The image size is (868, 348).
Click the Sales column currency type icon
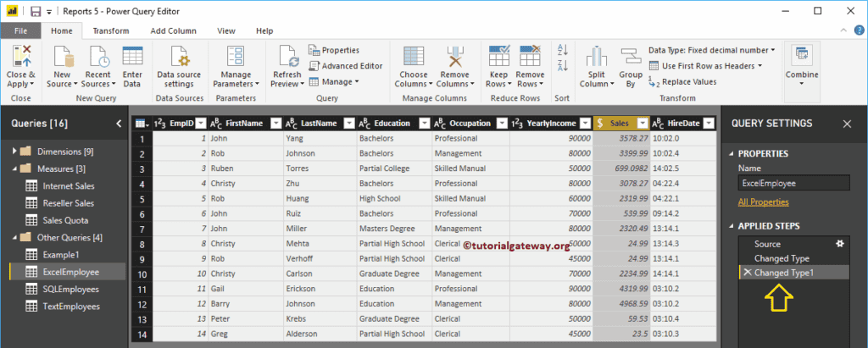[x=600, y=124]
